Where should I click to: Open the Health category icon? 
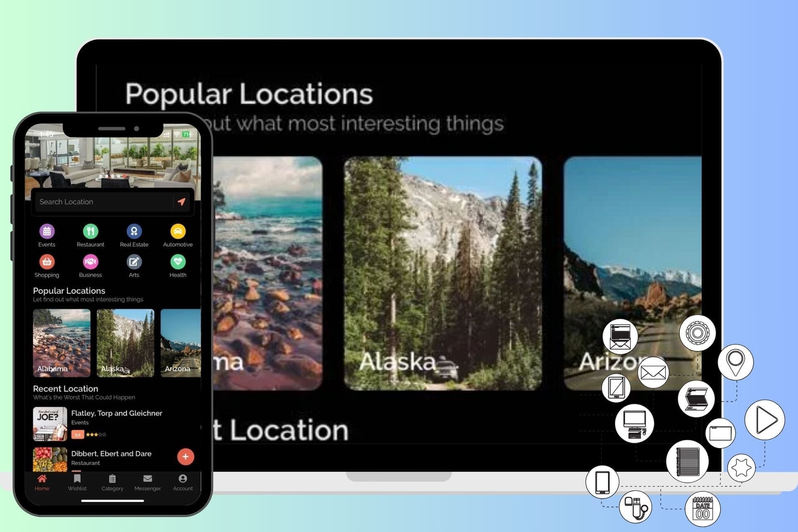(178, 261)
